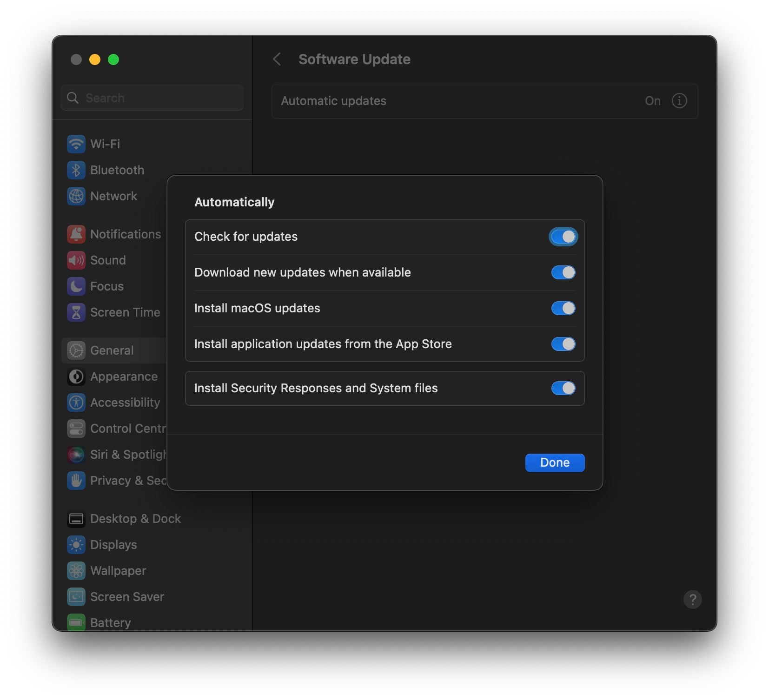Screen dimensions: 769x700
Task: Click the Wi-Fi icon in sidebar
Action: (76, 144)
